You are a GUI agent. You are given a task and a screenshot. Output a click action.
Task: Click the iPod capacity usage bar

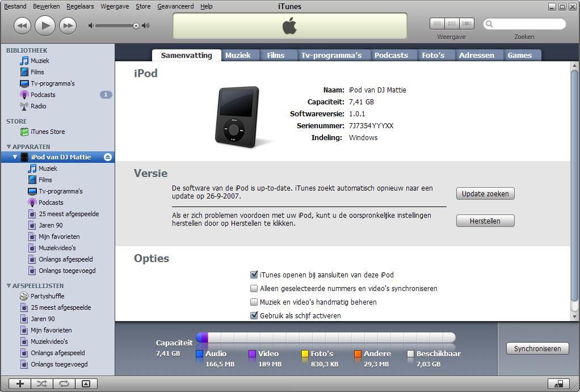click(326, 338)
